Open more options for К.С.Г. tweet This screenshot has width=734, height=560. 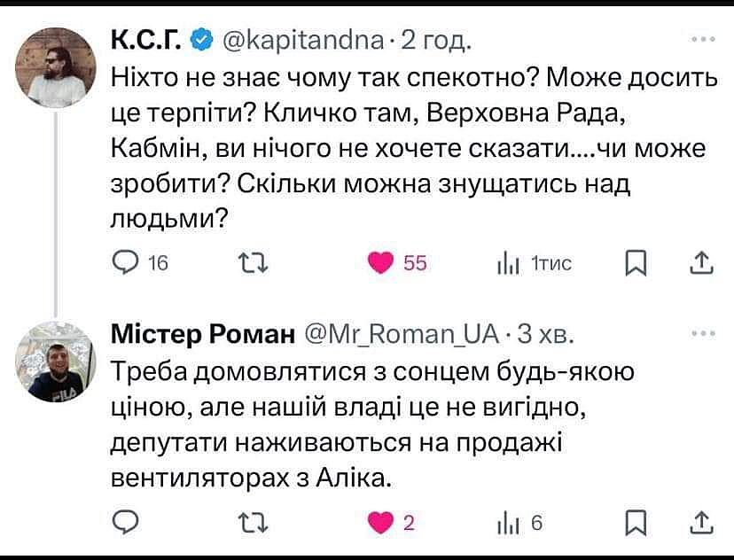(702, 41)
